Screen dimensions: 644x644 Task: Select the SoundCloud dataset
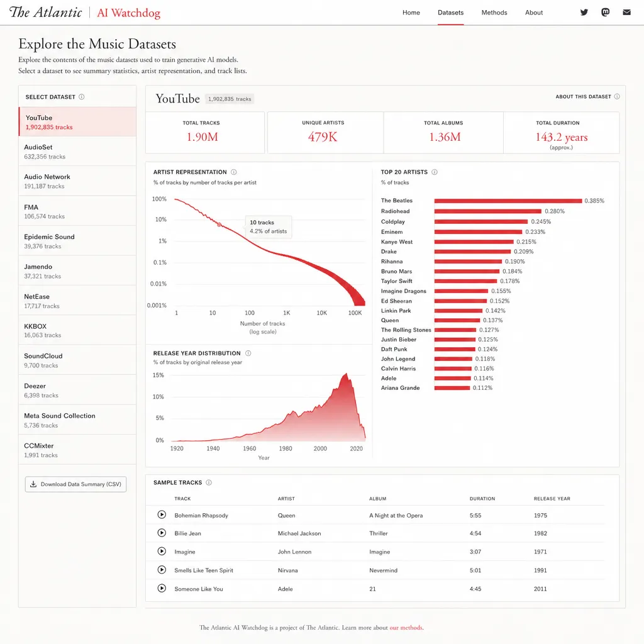[77, 360]
